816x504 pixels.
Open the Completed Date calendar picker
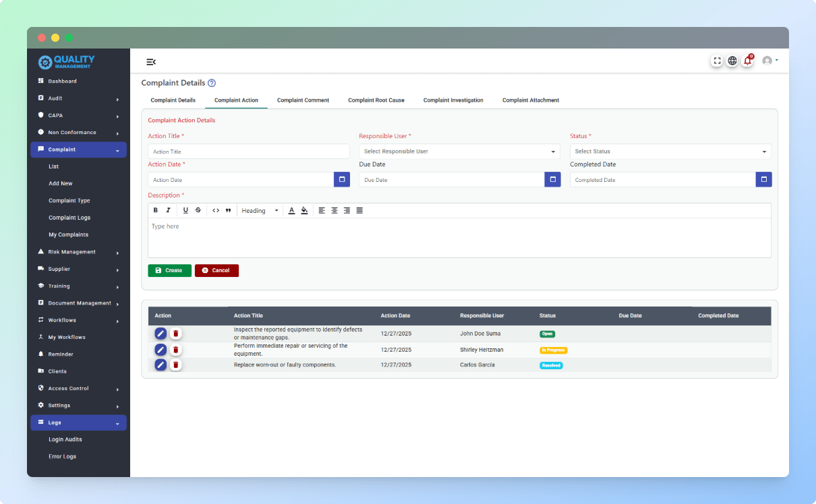[x=763, y=179]
